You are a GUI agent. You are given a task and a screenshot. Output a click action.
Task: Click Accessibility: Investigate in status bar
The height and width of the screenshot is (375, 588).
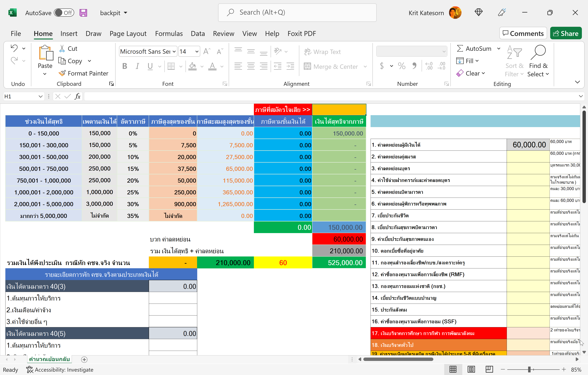60,370
